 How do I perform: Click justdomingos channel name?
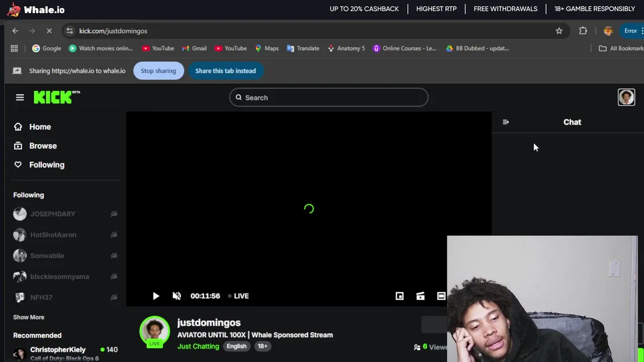click(x=209, y=323)
